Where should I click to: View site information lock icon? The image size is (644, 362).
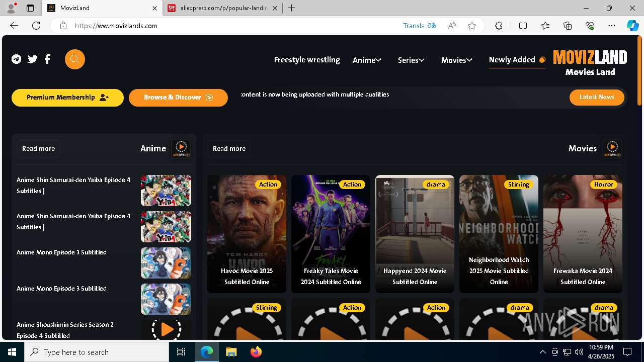(x=63, y=26)
